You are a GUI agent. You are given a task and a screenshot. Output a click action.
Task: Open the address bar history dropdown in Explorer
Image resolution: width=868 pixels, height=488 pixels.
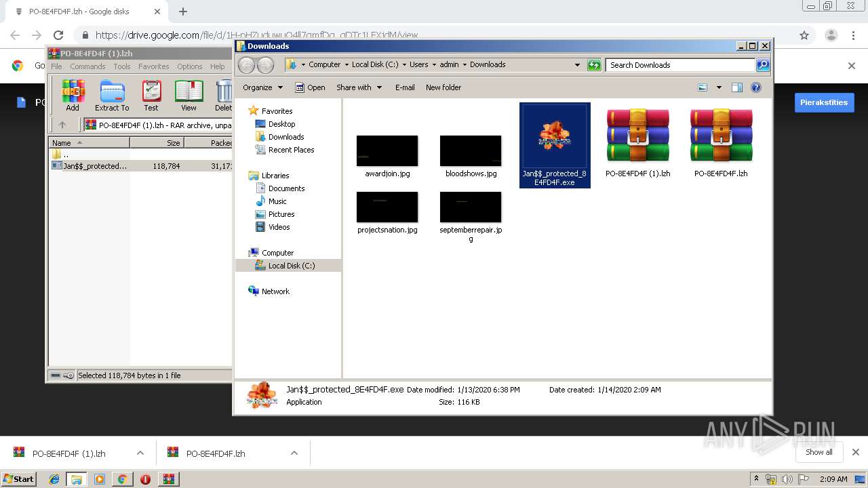[577, 65]
